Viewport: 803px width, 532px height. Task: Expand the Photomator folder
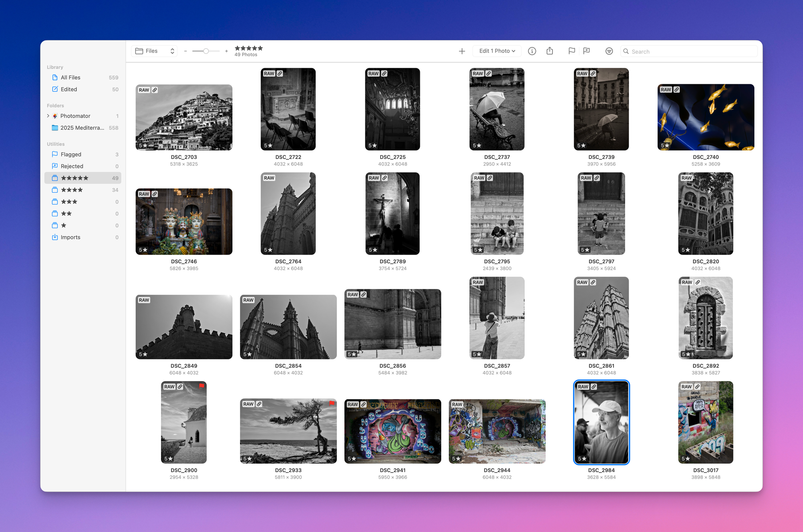(x=48, y=116)
